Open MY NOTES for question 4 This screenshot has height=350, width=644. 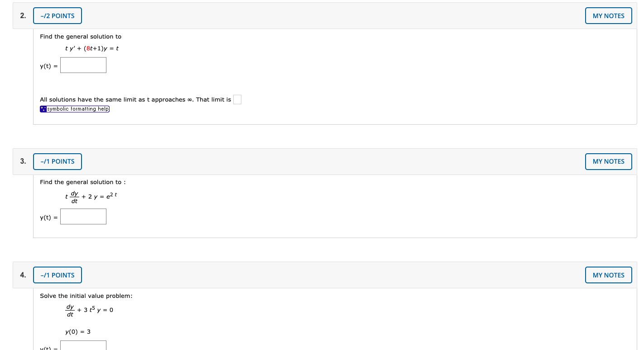coord(608,275)
